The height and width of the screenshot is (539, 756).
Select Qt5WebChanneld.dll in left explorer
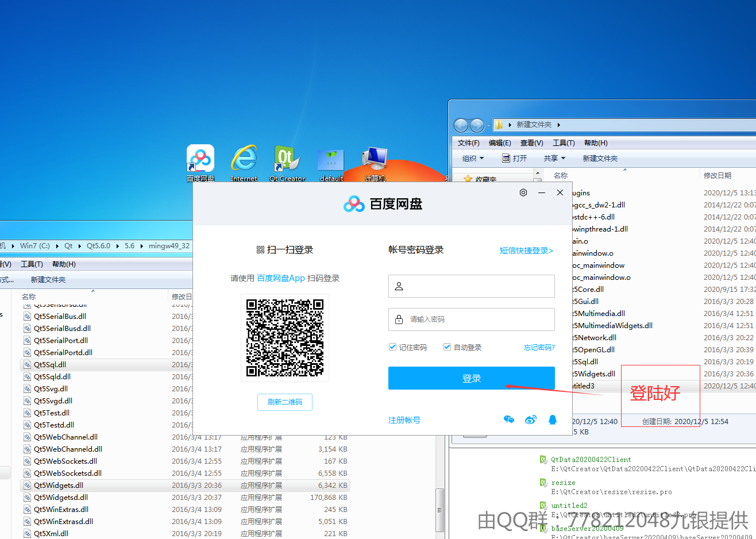pyautogui.click(x=68, y=449)
